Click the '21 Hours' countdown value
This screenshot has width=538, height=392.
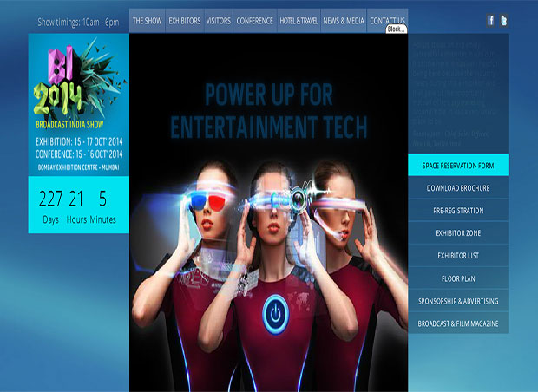(76, 207)
